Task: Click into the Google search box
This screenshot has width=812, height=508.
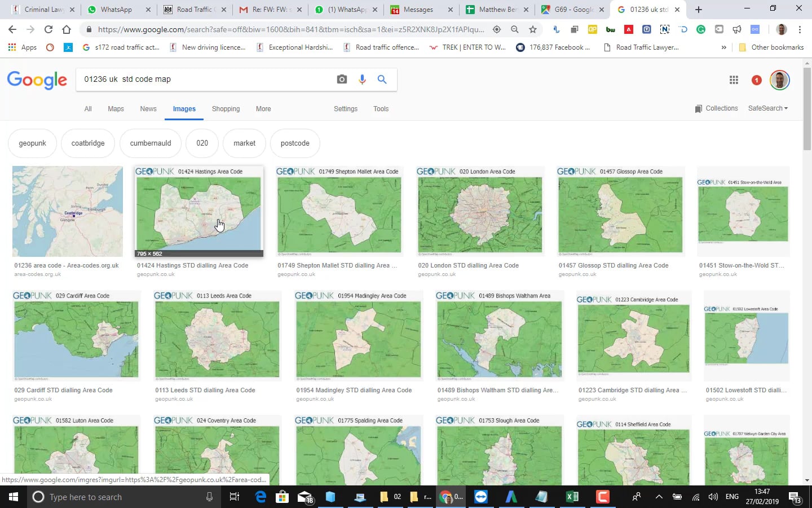Action: pos(206,80)
